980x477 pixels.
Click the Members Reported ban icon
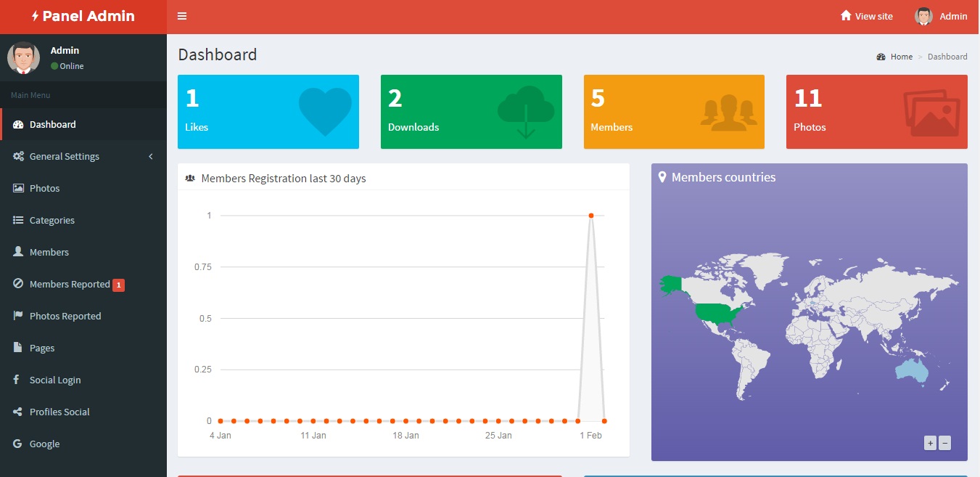click(x=18, y=284)
